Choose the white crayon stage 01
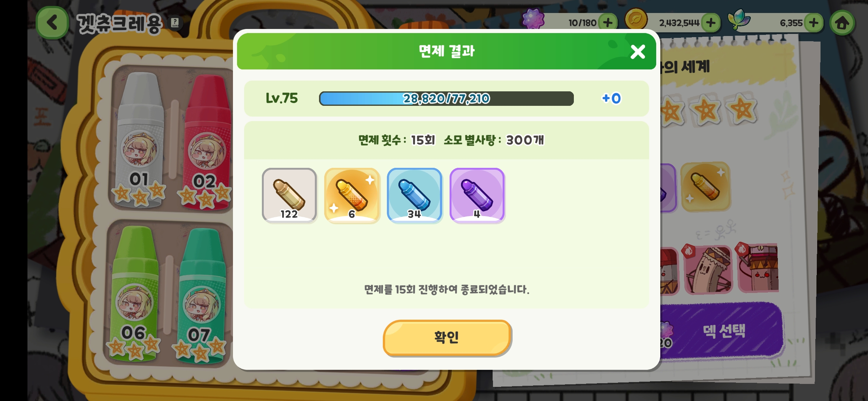868x401 pixels. (140, 139)
